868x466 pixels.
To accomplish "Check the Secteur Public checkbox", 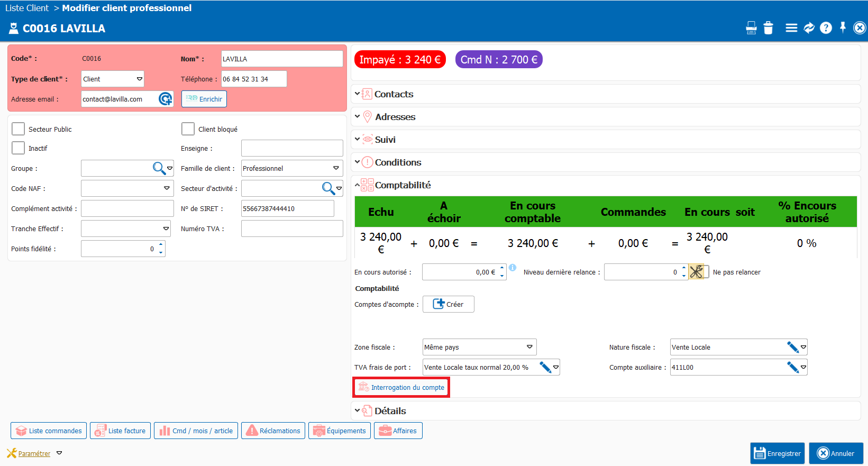I will pos(19,129).
